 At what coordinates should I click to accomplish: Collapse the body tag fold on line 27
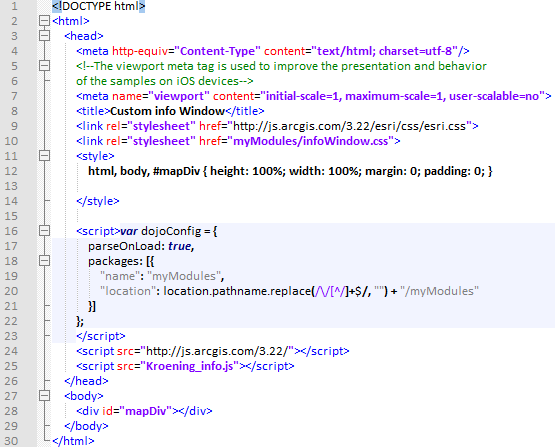click(x=44, y=396)
